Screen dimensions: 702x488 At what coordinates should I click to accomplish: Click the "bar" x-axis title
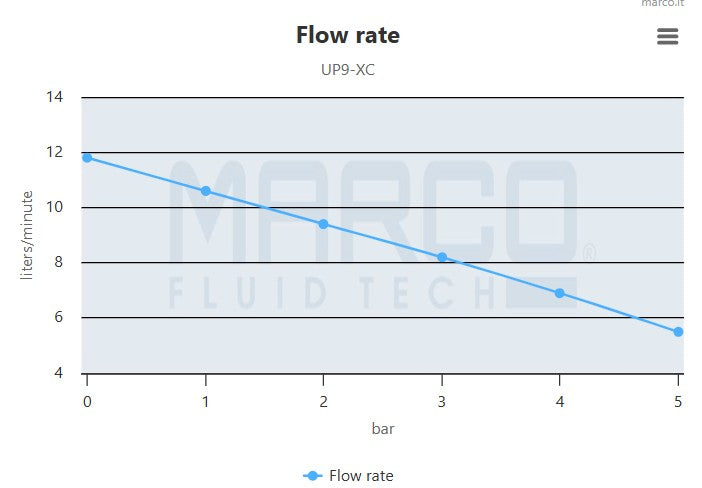[x=383, y=428]
